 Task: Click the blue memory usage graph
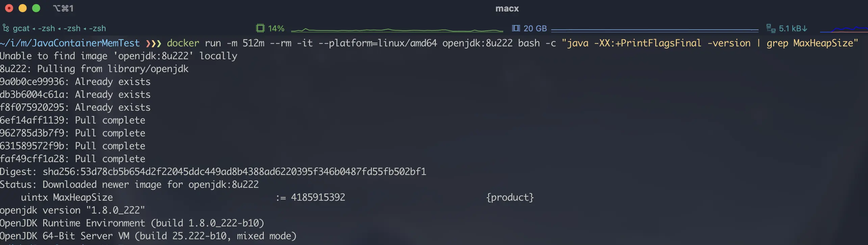click(x=655, y=30)
